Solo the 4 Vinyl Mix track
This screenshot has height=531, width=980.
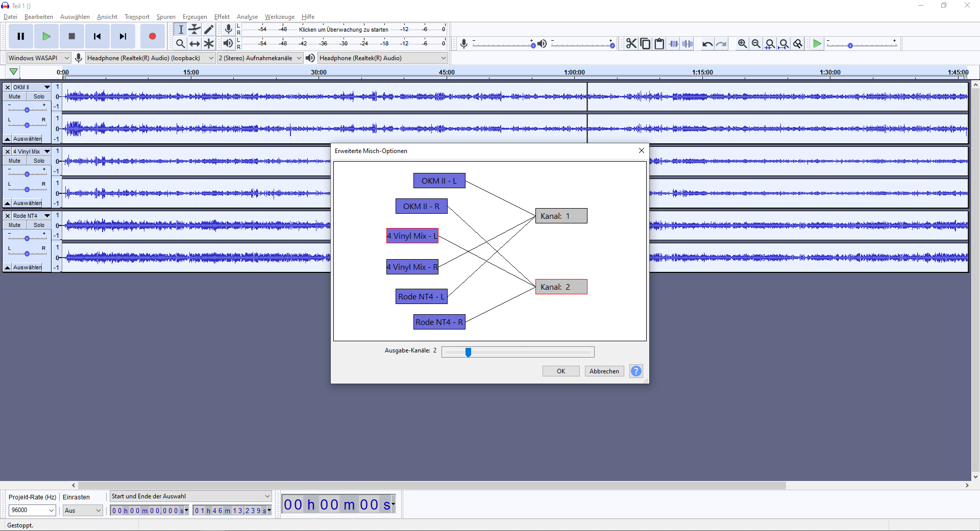(x=39, y=161)
